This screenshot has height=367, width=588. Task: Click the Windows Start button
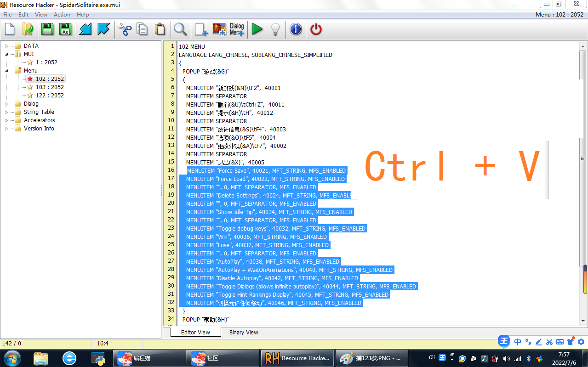coord(12,358)
